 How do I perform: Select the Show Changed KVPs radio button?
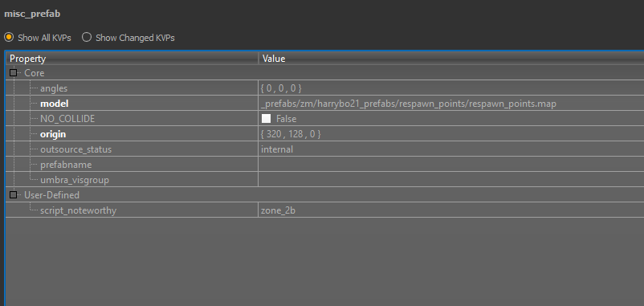pyautogui.click(x=86, y=38)
